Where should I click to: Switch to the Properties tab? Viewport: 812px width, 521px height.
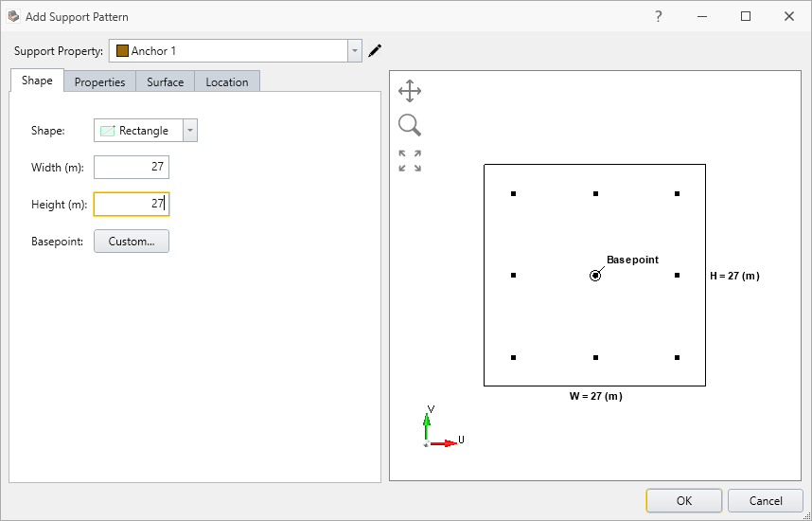[100, 81]
